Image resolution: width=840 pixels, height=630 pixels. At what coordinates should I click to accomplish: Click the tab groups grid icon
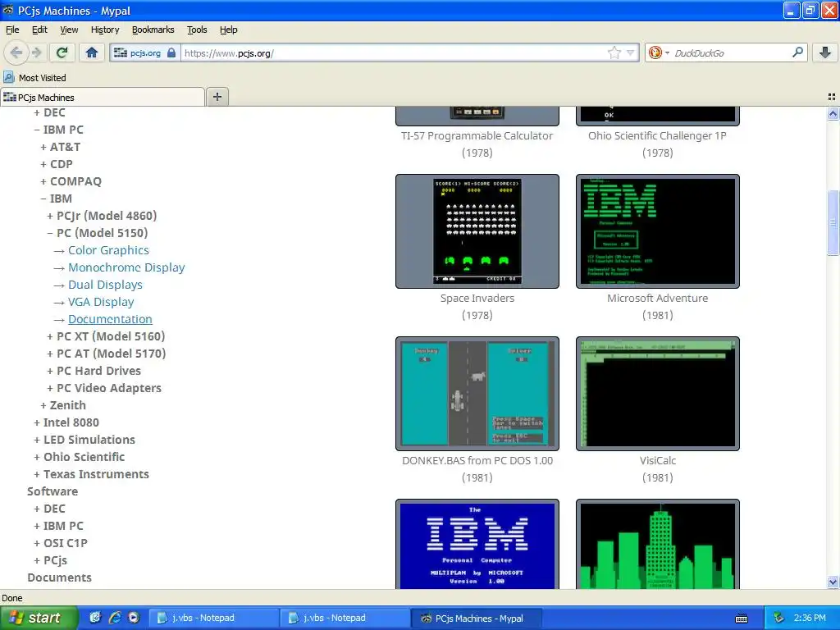(x=832, y=97)
